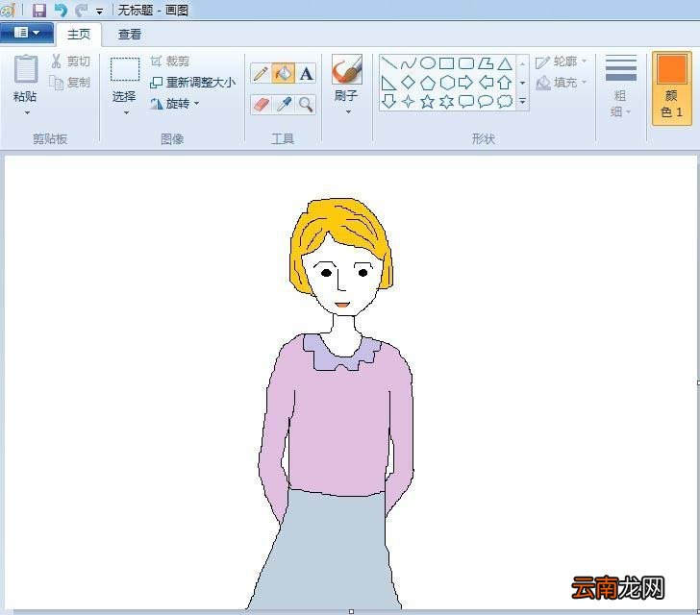Switch to the 查看 tab
Viewport: 700px width, 615px height.
(130, 35)
